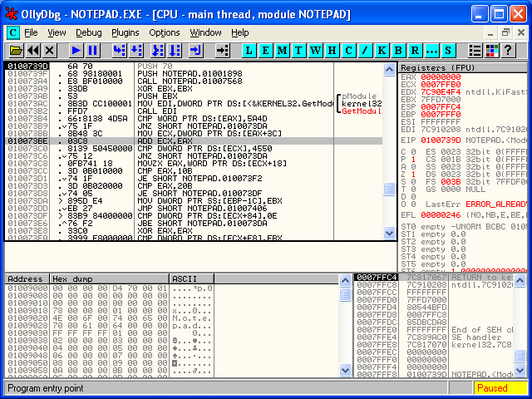Show Run trace via dots button
Viewport: 532px width, 399px height.
tap(431, 51)
